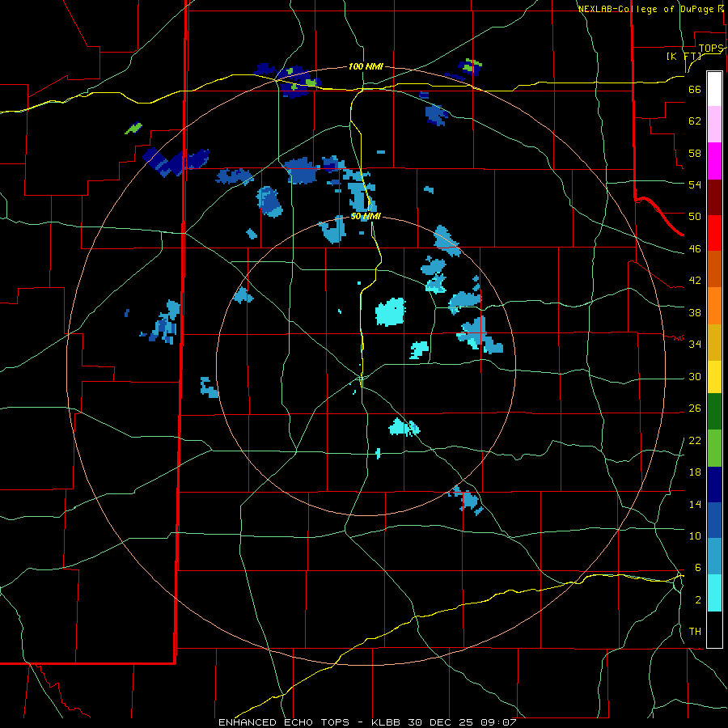Image resolution: width=728 pixels, height=728 pixels.
Task: Click the 66 legend value
Action: point(695,90)
